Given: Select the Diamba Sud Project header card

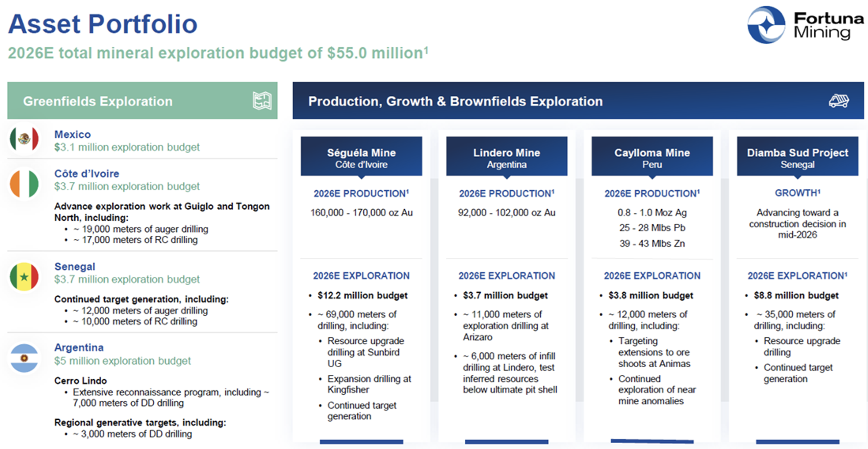Looking at the screenshot, I should [x=797, y=156].
